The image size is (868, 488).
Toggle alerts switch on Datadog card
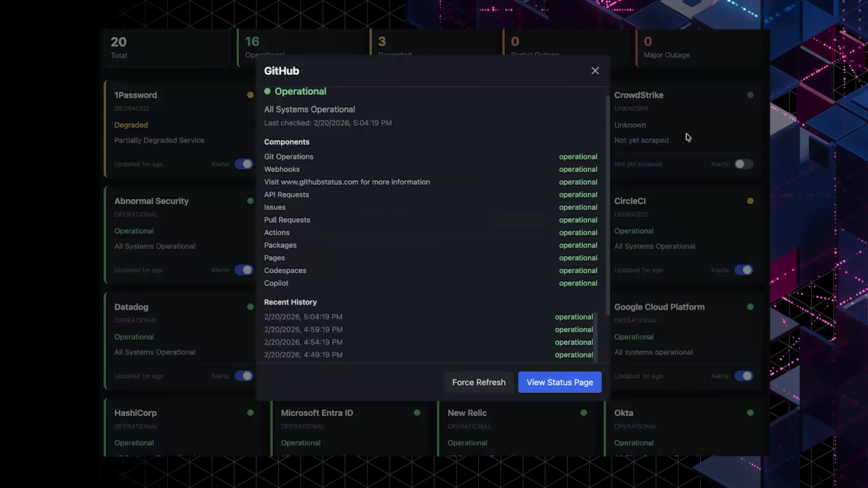click(x=244, y=376)
